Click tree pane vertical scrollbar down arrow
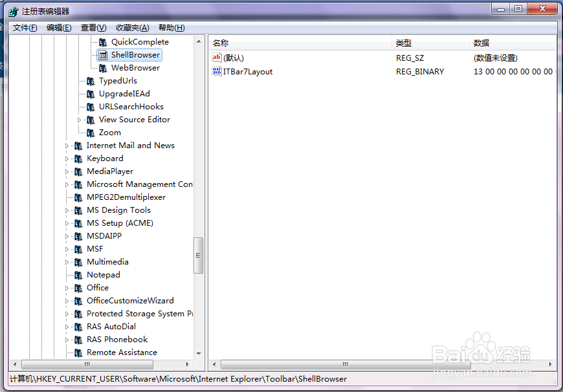 pos(199,354)
